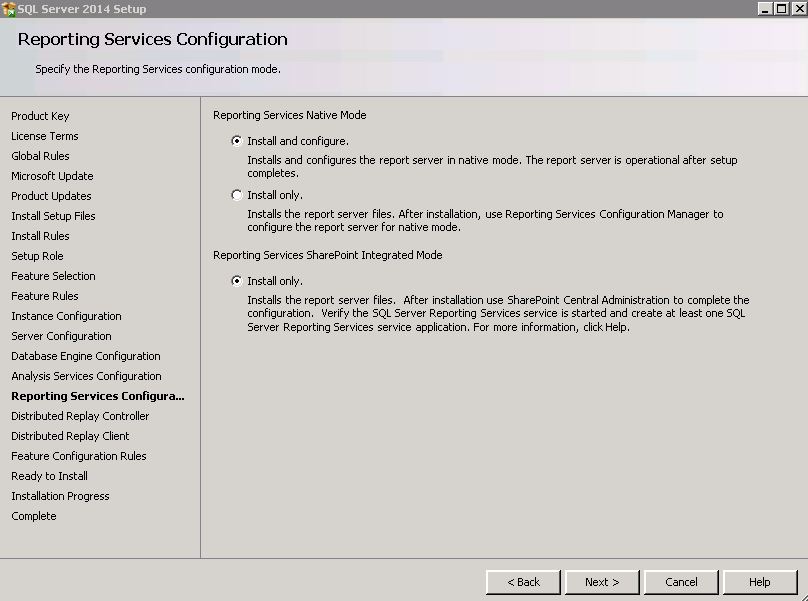
Task: Click the Setup Role step
Action: [38, 256]
